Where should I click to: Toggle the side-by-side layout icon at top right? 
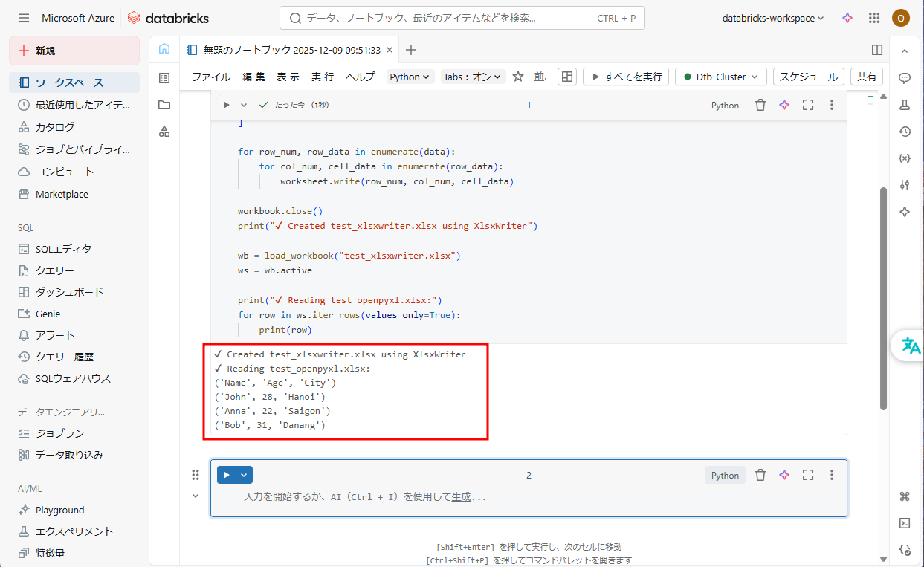point(877,50)
